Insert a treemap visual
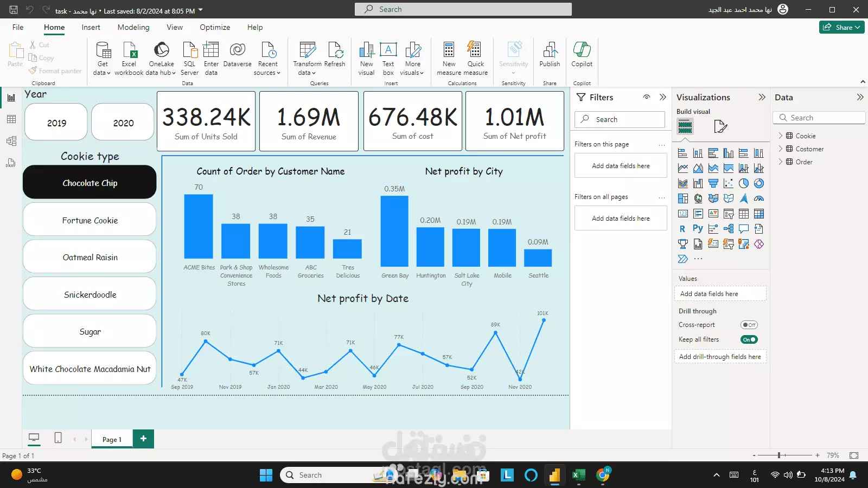The height and width of the screenshot is (488, 868). 683,198
